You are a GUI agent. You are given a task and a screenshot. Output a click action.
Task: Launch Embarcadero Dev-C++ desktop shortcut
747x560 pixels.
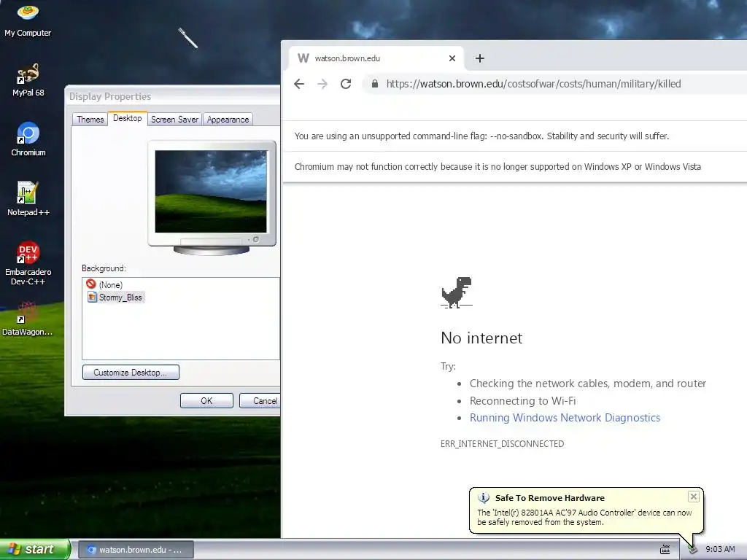[x=28, y=263]
